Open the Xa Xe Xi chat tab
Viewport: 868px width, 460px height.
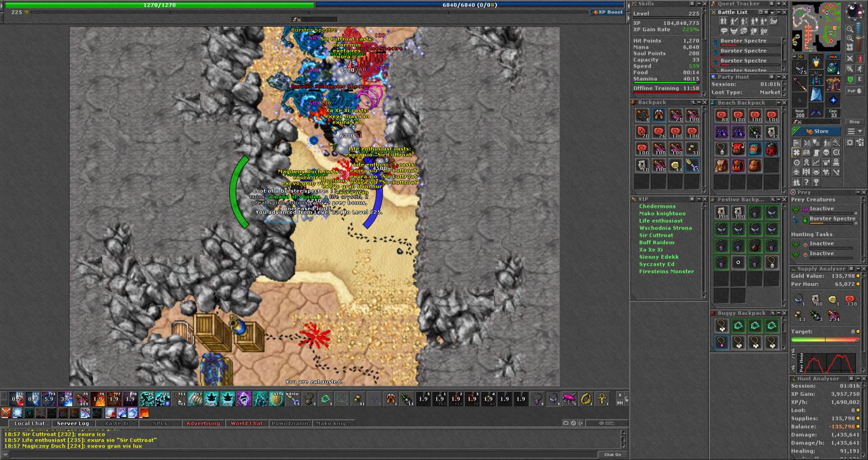[116, 424]
